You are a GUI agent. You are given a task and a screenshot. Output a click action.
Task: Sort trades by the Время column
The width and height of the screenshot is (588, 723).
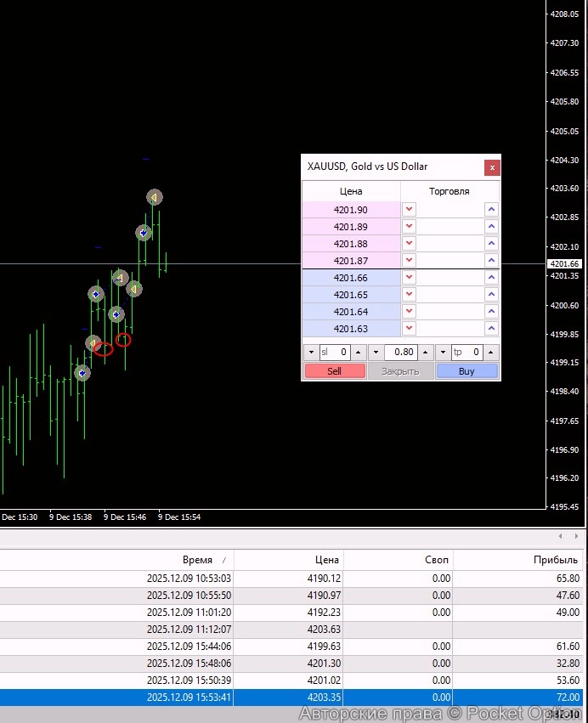click(197, 560)
